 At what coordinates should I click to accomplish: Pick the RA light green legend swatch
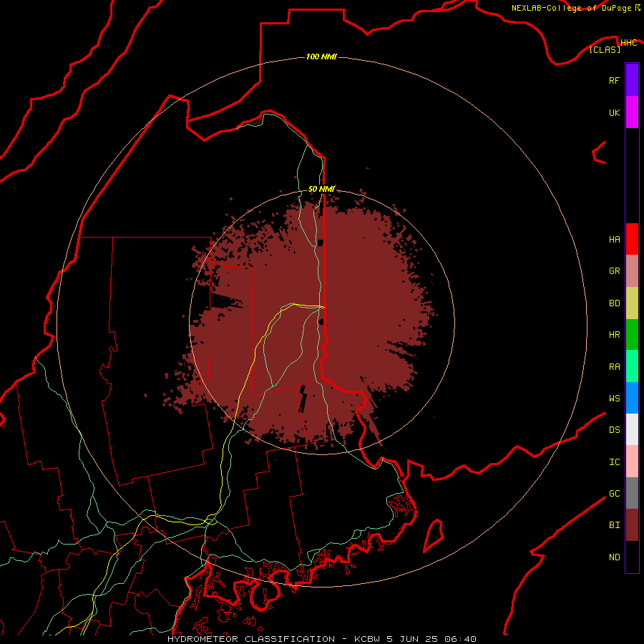(x=632, y=366)
